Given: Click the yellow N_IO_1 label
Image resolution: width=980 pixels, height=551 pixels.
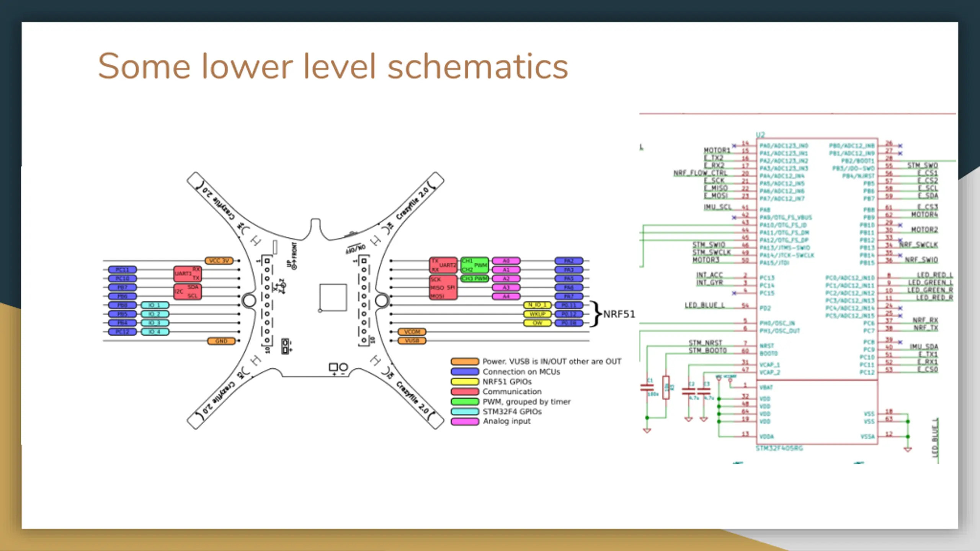Looking at the screenshot, I should click(x=537, y=305).
